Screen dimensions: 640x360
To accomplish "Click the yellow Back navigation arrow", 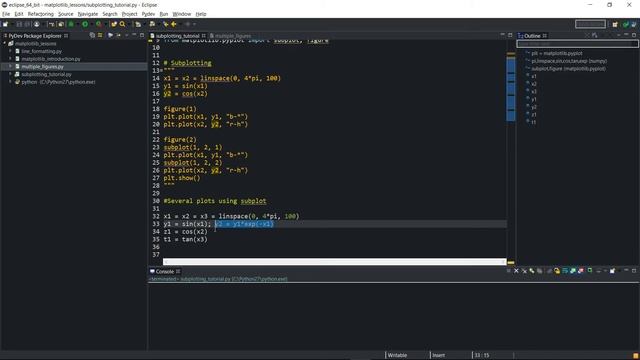I will (x=173, y=24).
